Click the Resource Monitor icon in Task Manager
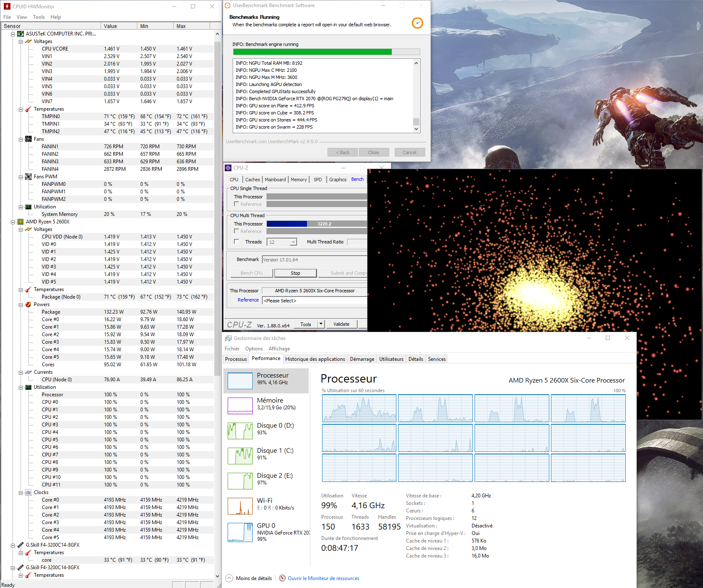Viewport: 703px width, 588px height. pyautogui.click(x=282, y=578)
